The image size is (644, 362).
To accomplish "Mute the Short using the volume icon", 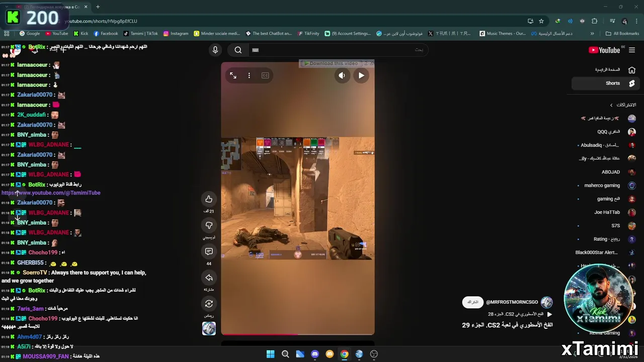I will pyautogui.click(x=342, y=75).
